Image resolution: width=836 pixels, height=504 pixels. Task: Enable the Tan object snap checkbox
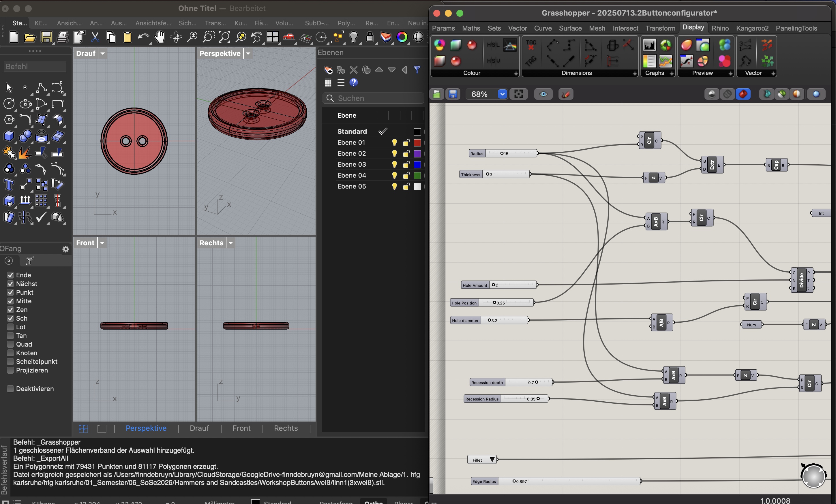[x=10, y=335]
